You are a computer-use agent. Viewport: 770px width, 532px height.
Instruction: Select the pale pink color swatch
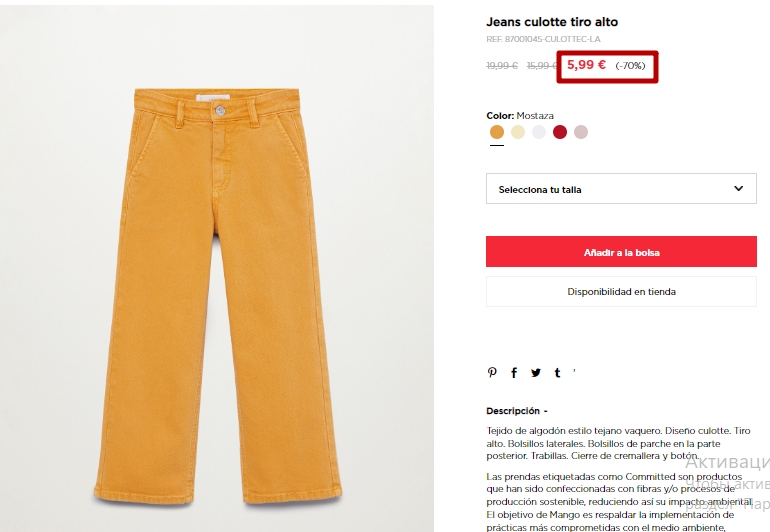(x=581, y=132)
